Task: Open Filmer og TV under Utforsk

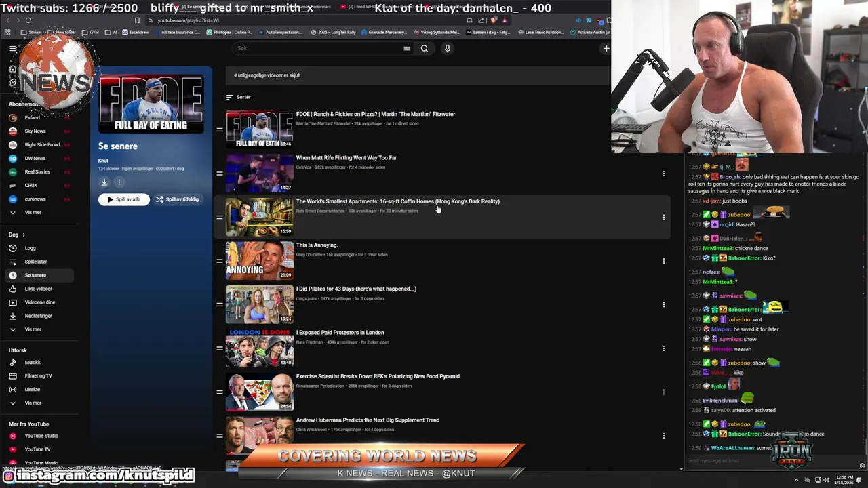Action: 38,376
